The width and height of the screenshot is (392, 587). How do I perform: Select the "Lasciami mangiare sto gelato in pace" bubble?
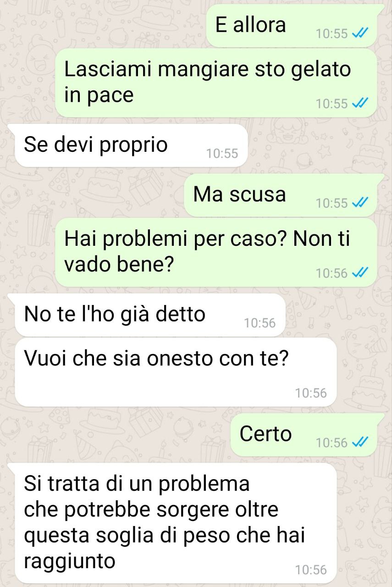tap(216, 83)
